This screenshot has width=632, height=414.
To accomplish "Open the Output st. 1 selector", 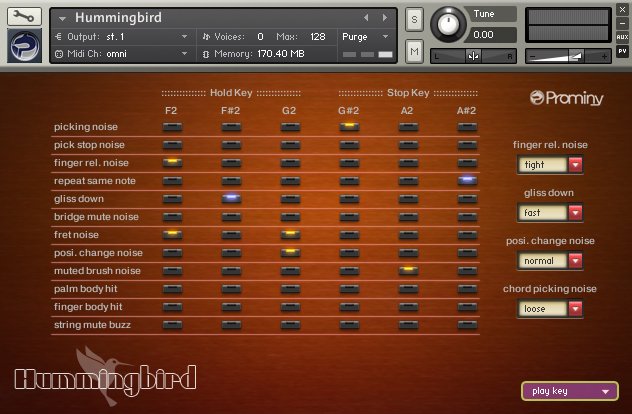I will click(122, 36).
